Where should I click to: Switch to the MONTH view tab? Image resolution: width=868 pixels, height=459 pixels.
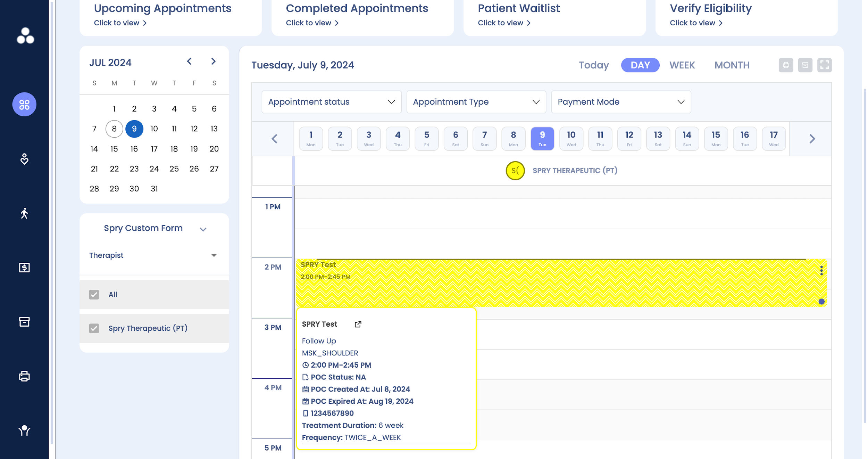click(732, 65)
